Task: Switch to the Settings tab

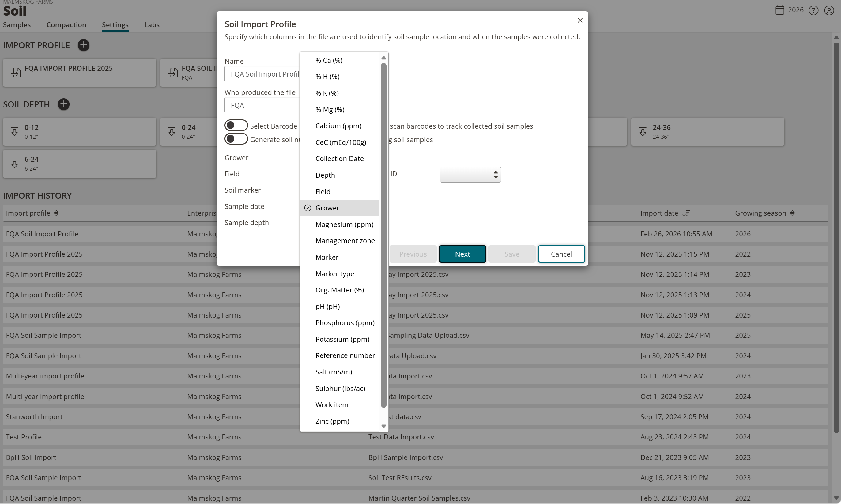Action: [115, 25]
